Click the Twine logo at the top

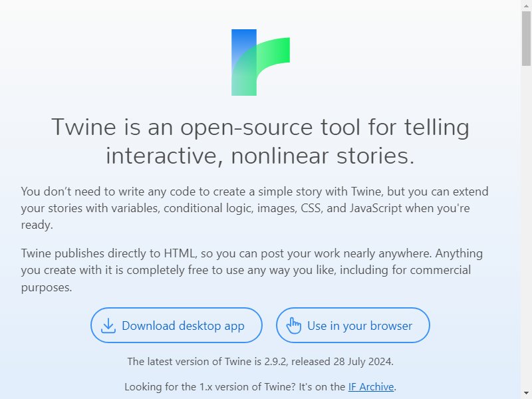pos(261,63)
